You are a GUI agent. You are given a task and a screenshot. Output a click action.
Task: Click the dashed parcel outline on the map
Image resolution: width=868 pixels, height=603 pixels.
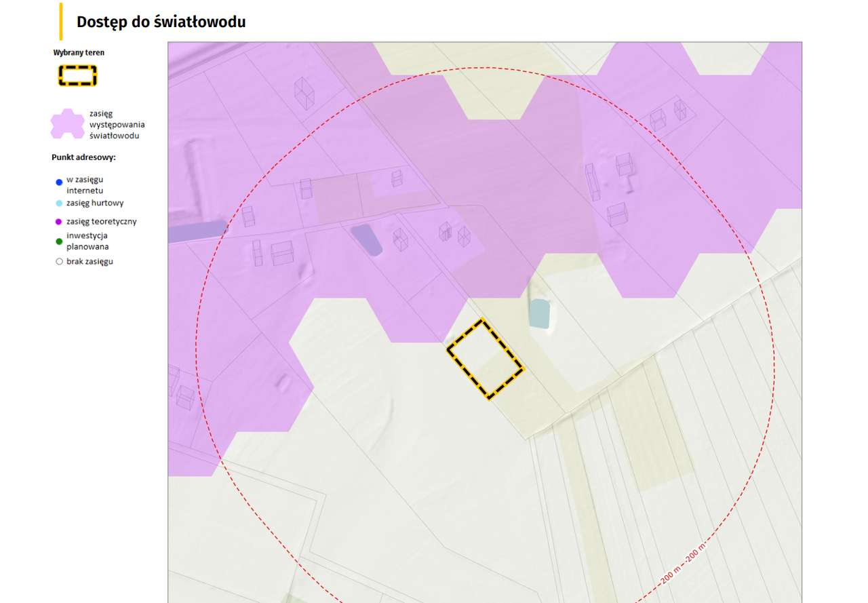[486, 357]
